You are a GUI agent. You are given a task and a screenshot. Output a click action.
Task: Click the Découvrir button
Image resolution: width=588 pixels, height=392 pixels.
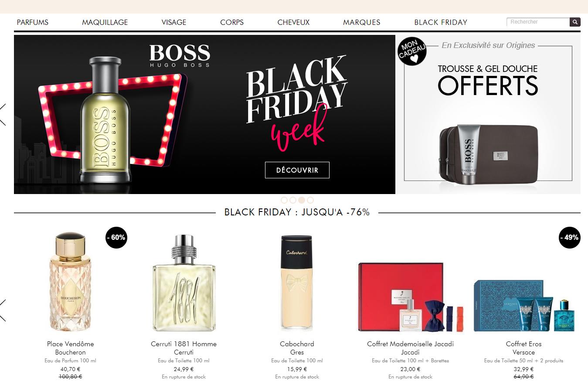point(297,170)
